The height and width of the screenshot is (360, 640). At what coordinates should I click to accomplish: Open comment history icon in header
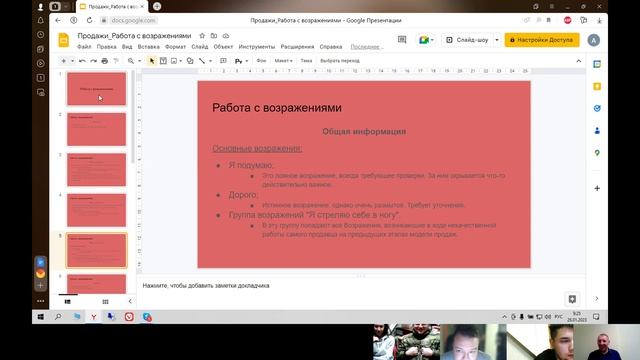(x=402, y=40)
